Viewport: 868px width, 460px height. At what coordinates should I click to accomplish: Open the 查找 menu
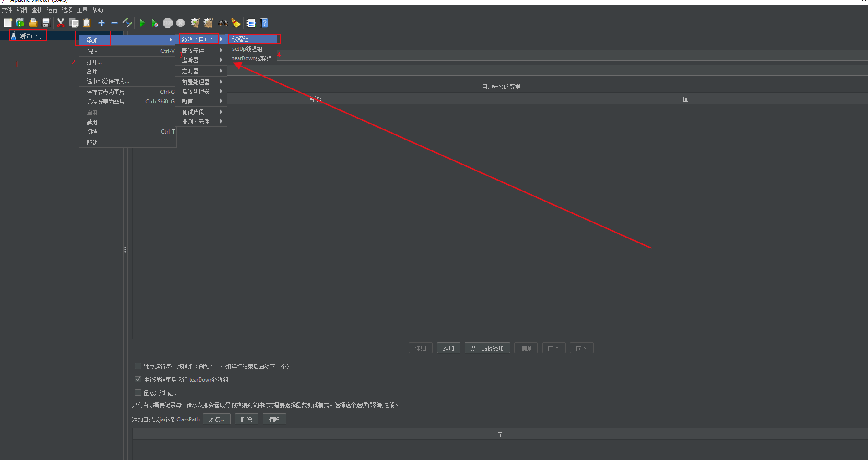click(x=37, y=10)
